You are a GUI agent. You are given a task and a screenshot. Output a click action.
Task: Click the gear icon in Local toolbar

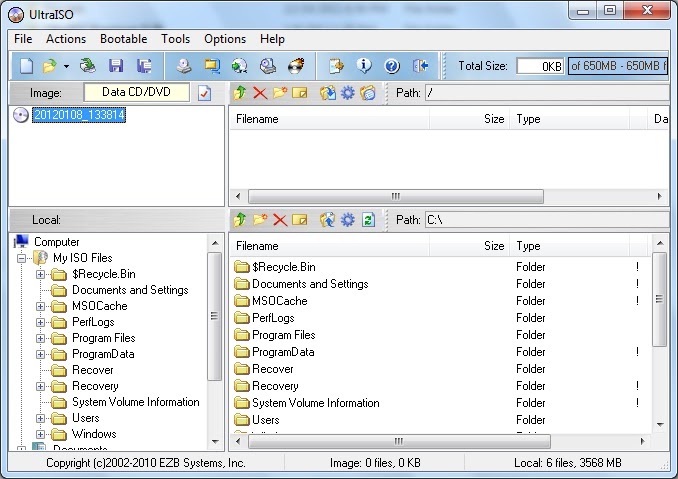point(348,220)
